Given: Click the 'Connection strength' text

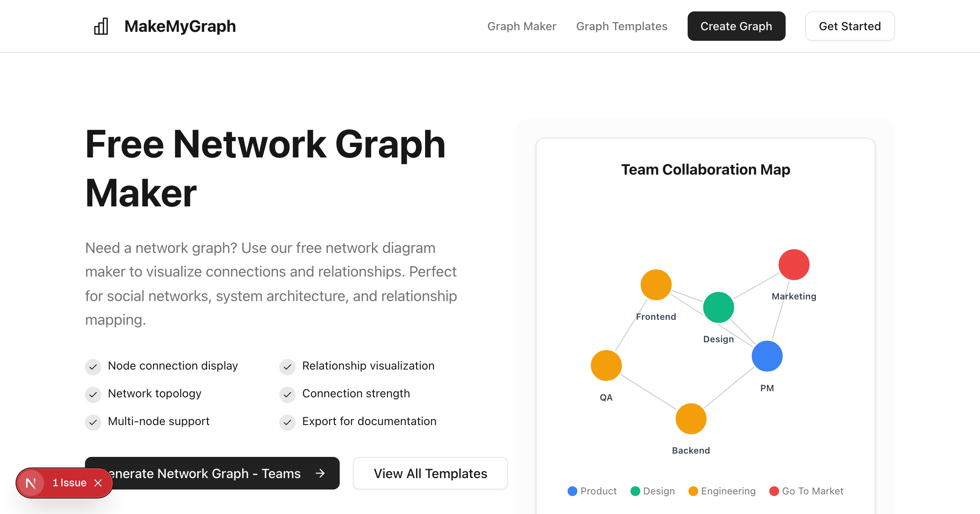Looking at the screenshot, I should point(356,394).
